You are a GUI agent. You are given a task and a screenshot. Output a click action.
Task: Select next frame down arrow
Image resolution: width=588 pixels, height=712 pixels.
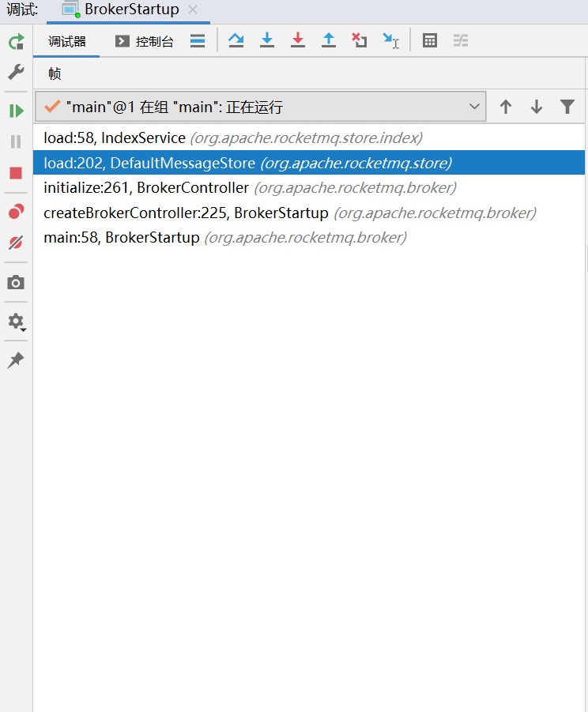pos(537,107)
